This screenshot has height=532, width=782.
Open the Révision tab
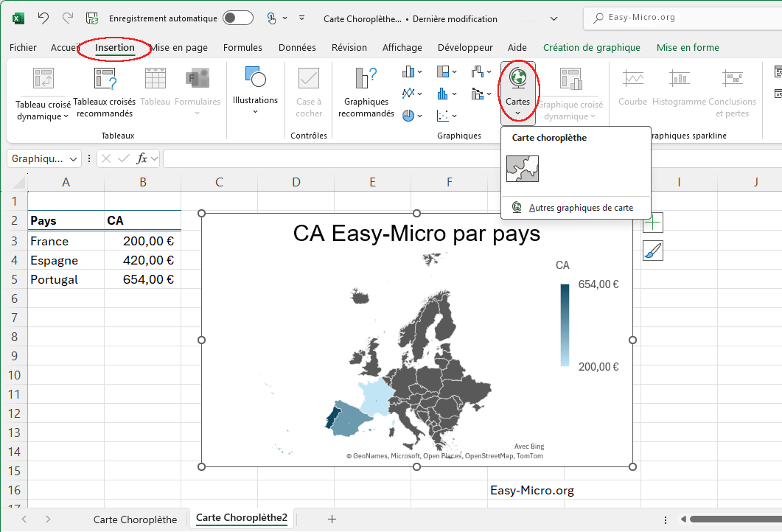349,47
